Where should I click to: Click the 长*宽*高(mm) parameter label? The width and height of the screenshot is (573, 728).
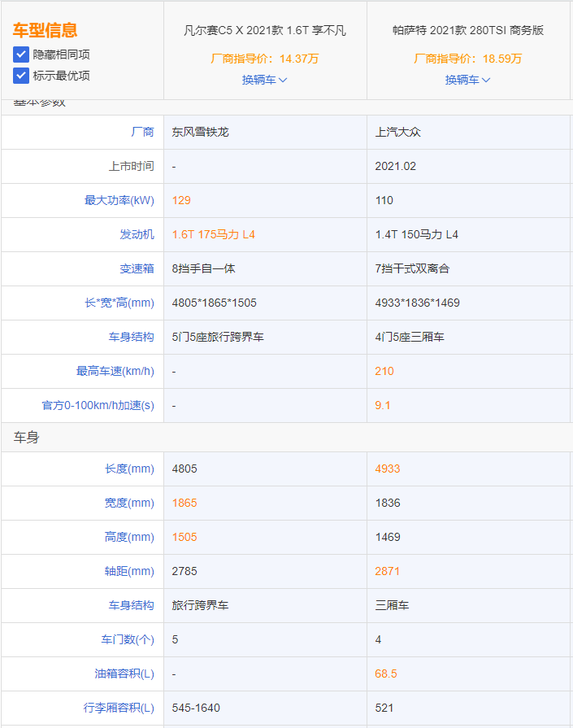pos(119,303)
